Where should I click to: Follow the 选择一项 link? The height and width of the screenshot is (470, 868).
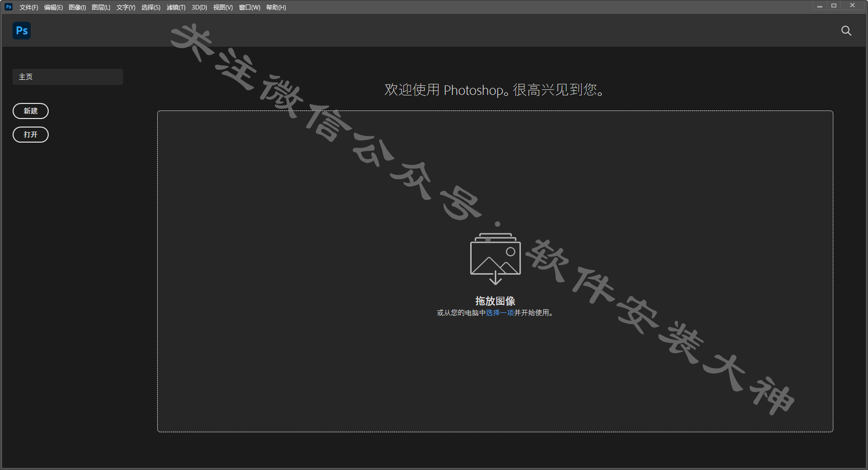[x=500, y=313]
